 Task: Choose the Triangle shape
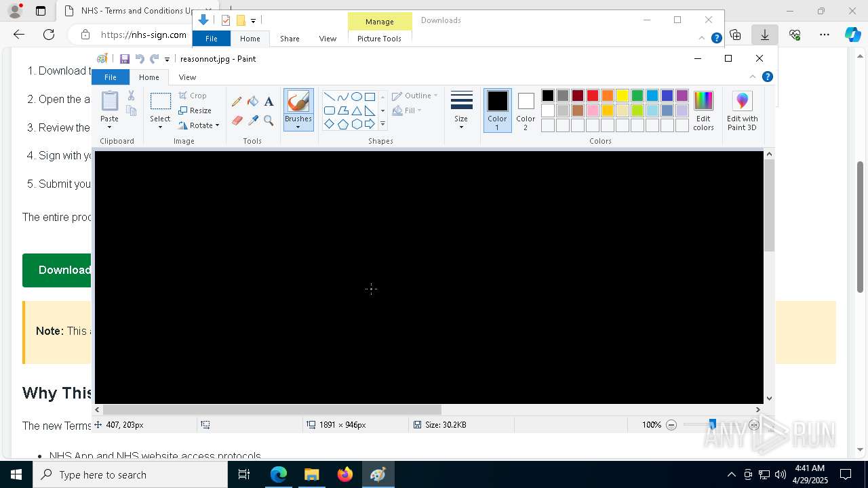click(356, 110)
